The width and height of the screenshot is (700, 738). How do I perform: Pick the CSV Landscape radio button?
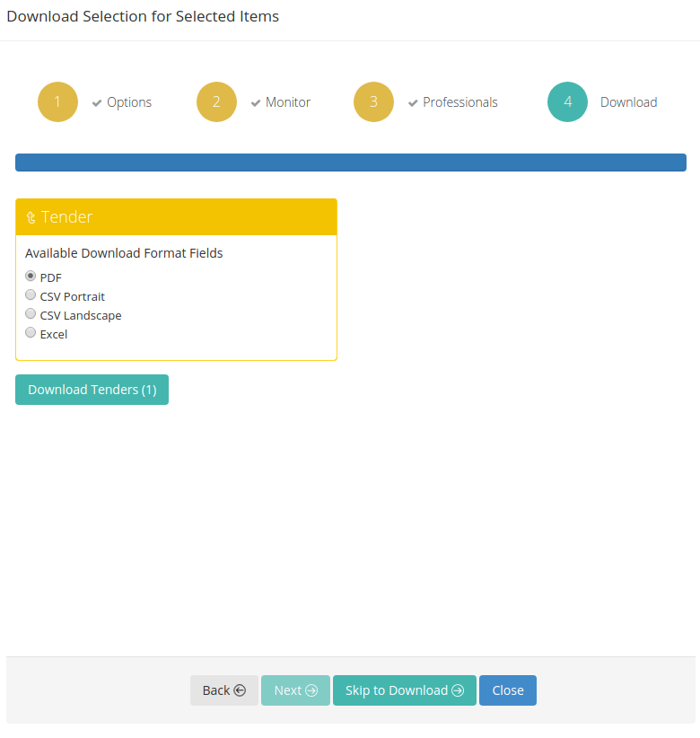pyautogui.click(x=31, y=314)
